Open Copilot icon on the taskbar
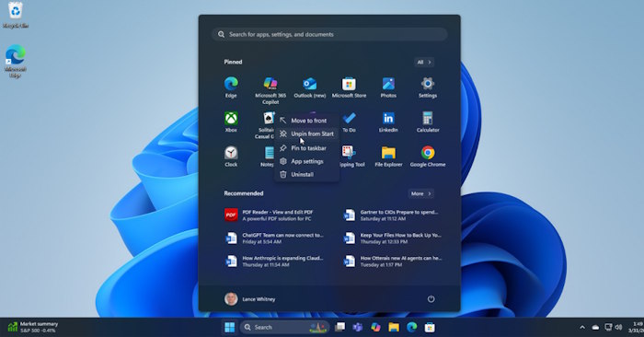 point(375,327)
